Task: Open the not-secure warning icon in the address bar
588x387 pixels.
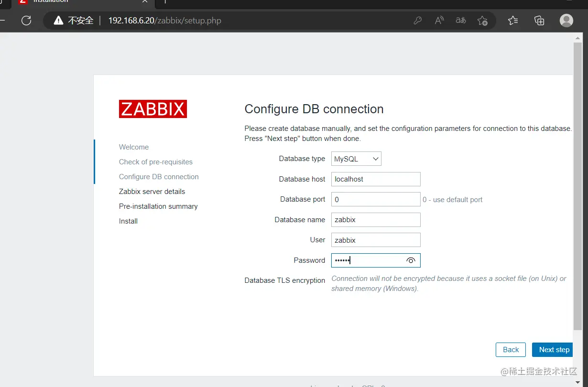Action: coord(58,21)
